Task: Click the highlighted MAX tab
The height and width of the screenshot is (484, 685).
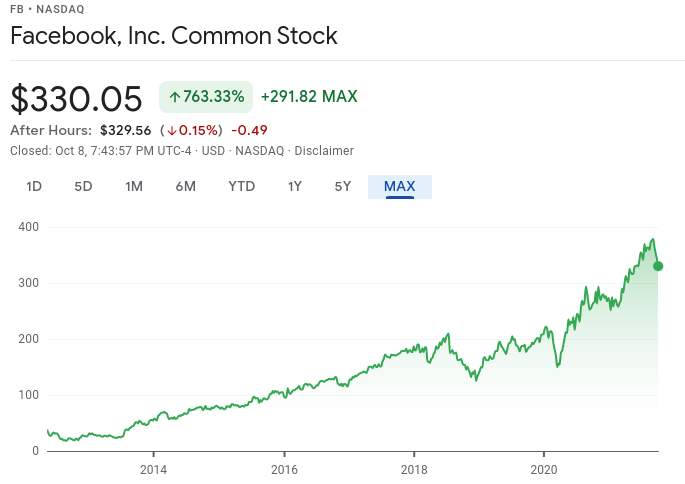Action: pyautogui.click(x=400, y=186)
